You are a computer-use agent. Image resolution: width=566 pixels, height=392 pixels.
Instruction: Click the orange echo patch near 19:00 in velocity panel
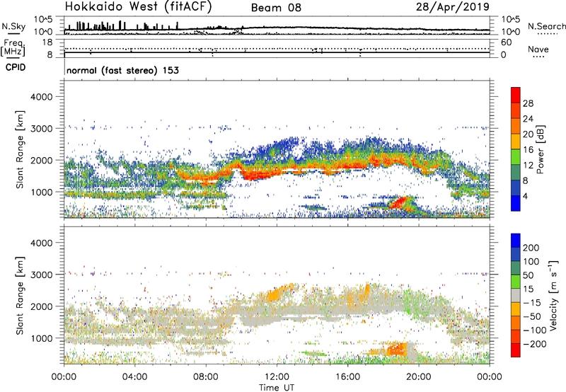coord(397,349)
